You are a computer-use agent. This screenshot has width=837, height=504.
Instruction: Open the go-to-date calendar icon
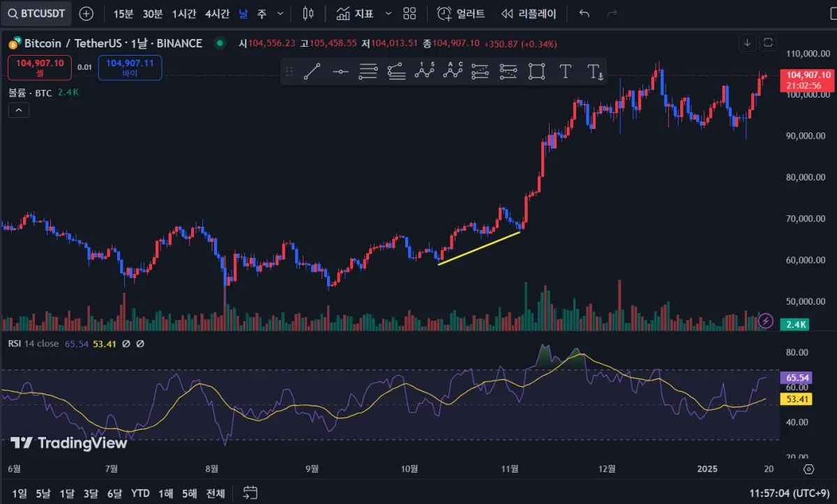point(250,493)
